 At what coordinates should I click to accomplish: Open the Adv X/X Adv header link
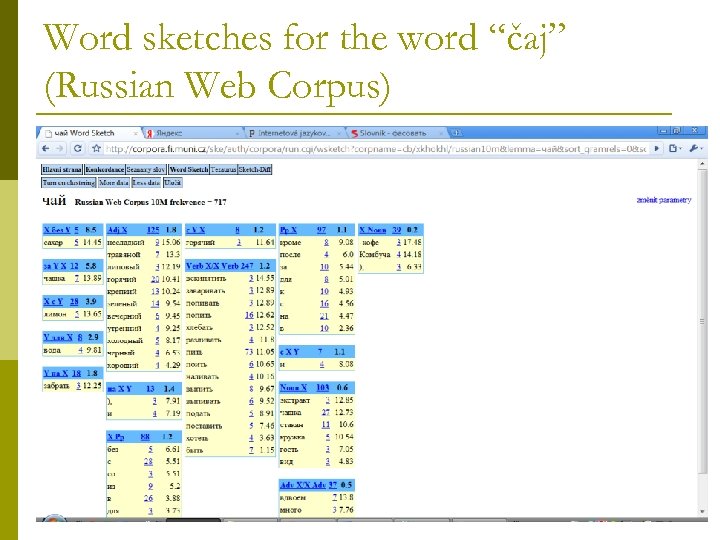pos(303,485)
